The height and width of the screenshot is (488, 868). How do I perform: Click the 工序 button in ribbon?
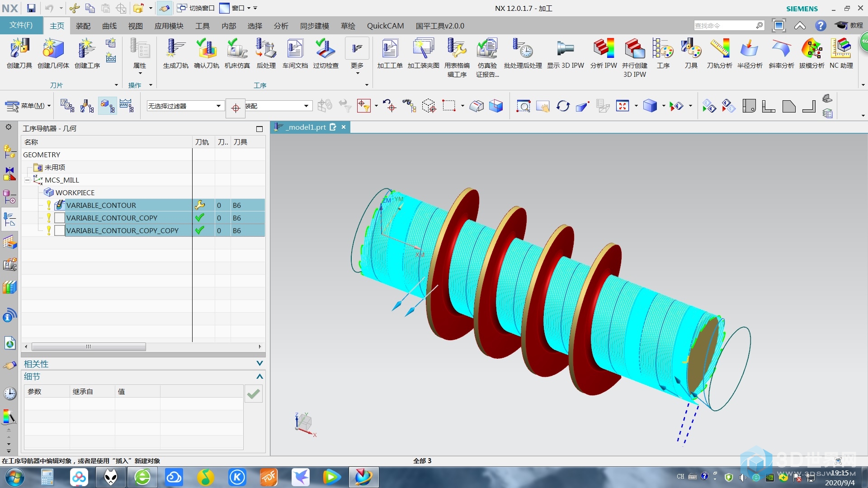[x=663, y=53]
